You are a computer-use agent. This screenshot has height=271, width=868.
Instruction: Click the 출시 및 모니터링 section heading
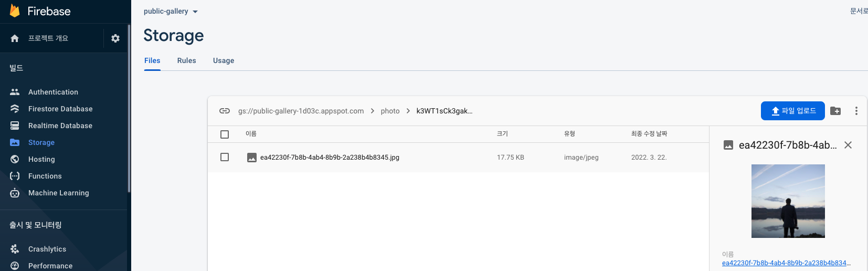(x=36, y=225)
